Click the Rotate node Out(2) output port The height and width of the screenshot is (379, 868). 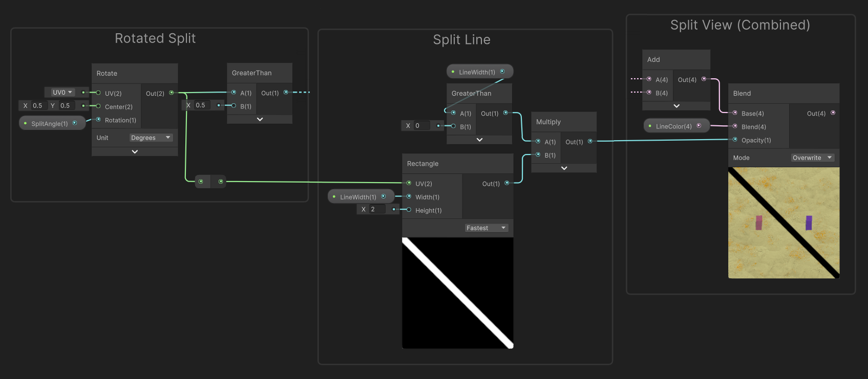pyautogui.click(x=172, y=93)
